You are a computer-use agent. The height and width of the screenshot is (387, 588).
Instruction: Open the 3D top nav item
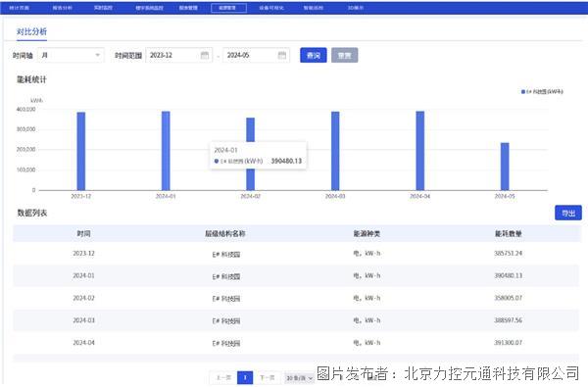(x=355, y=8)
